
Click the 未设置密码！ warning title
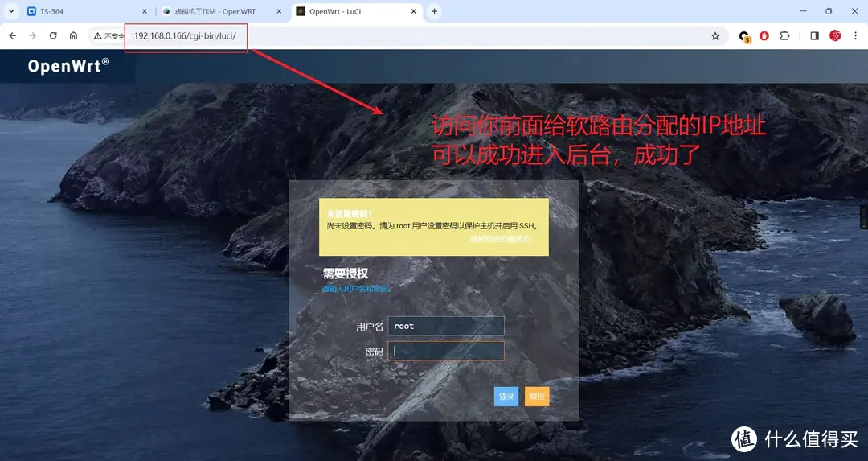coord(350,213)
